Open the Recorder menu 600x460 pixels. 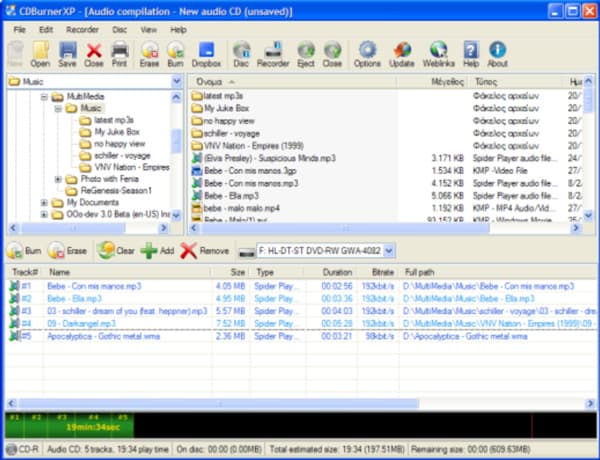pos(82,29)
